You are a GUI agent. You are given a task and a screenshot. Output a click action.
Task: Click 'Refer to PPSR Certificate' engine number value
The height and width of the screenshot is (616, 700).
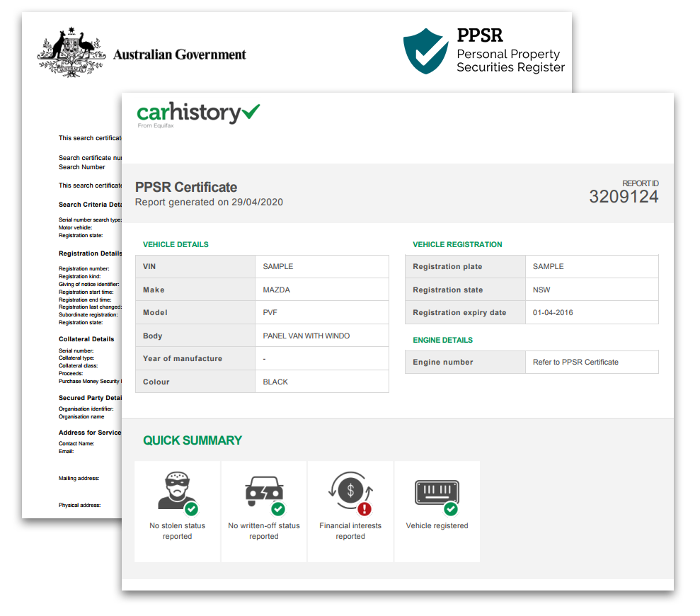(x=575, y=363)
